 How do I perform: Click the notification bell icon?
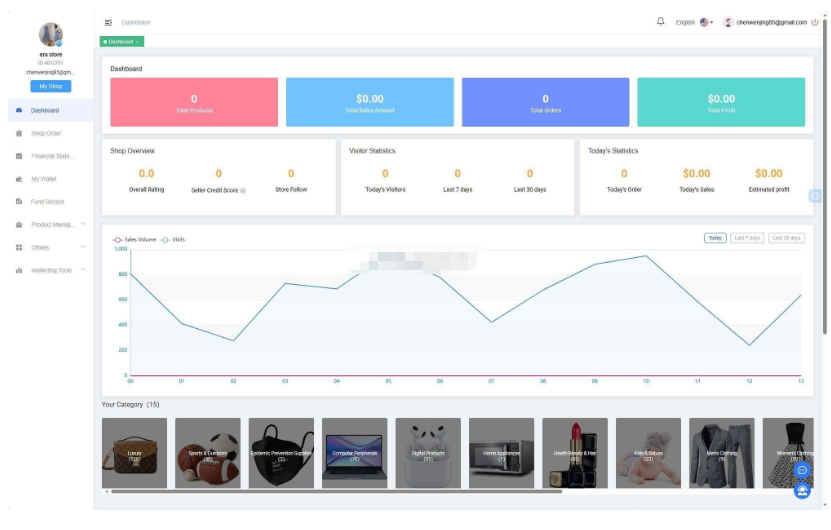660,21
